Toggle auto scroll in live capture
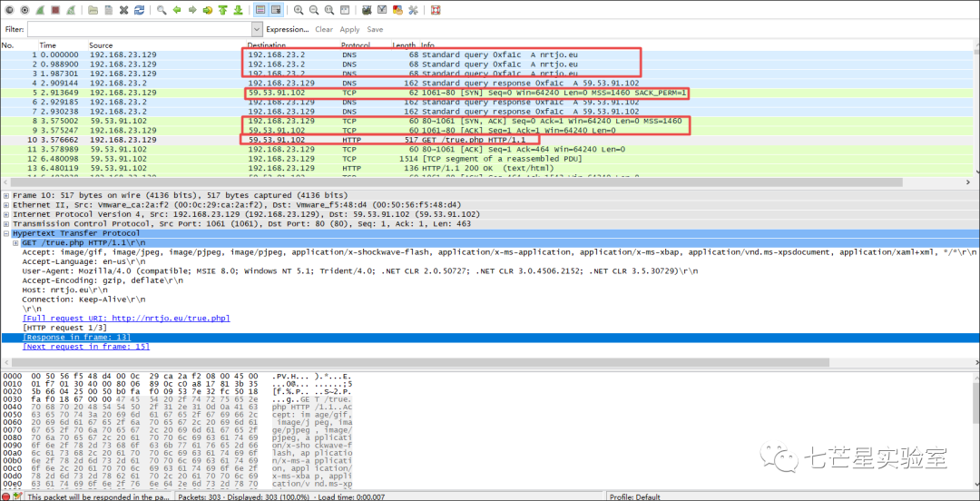Screen dimensions: 980x501 [276, 10]
